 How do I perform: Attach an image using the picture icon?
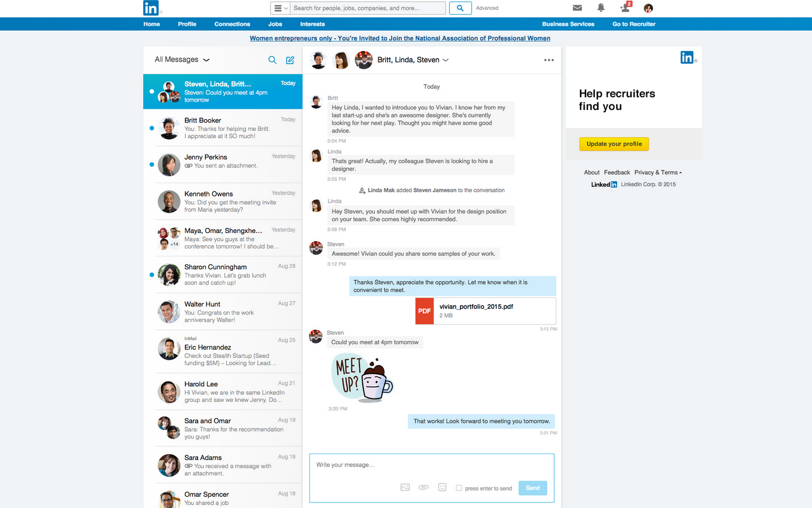click(x=405, y=487)
